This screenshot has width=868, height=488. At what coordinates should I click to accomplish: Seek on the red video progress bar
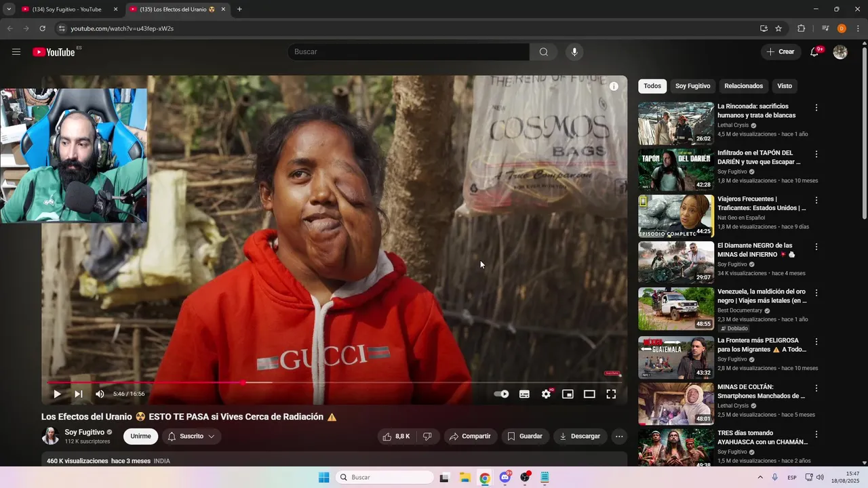[334, 383]
